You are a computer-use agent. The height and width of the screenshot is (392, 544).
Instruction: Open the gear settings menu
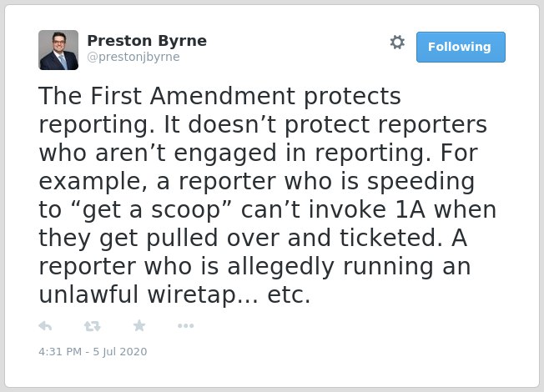(397, 43)
